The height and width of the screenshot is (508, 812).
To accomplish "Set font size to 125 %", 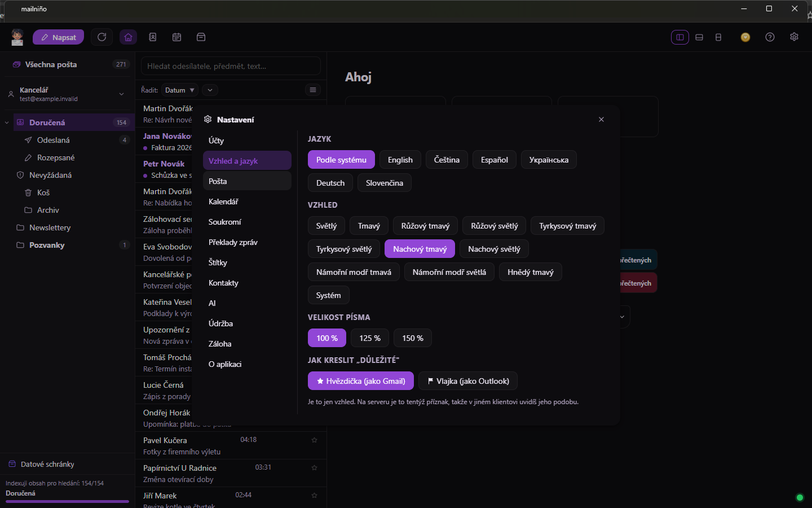I will pos(370,338).
